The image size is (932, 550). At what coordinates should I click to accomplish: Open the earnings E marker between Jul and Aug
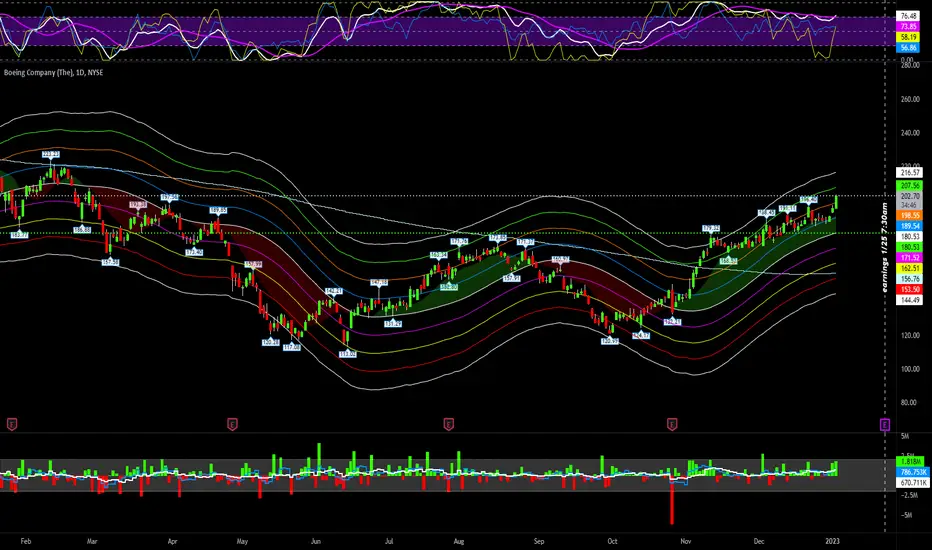click(449, 424)
